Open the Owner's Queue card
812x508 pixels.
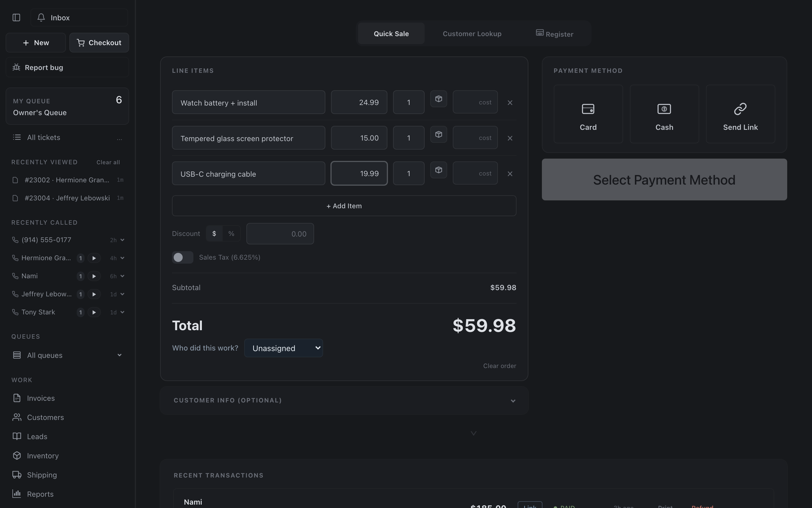(67, 106)
